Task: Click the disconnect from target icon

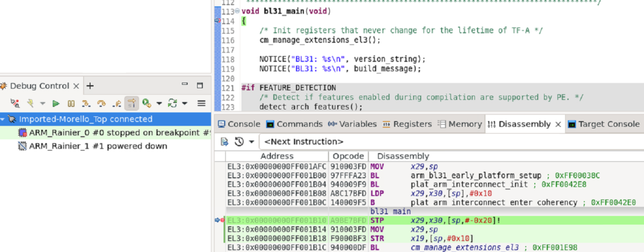Action: (x=15, y=104)
